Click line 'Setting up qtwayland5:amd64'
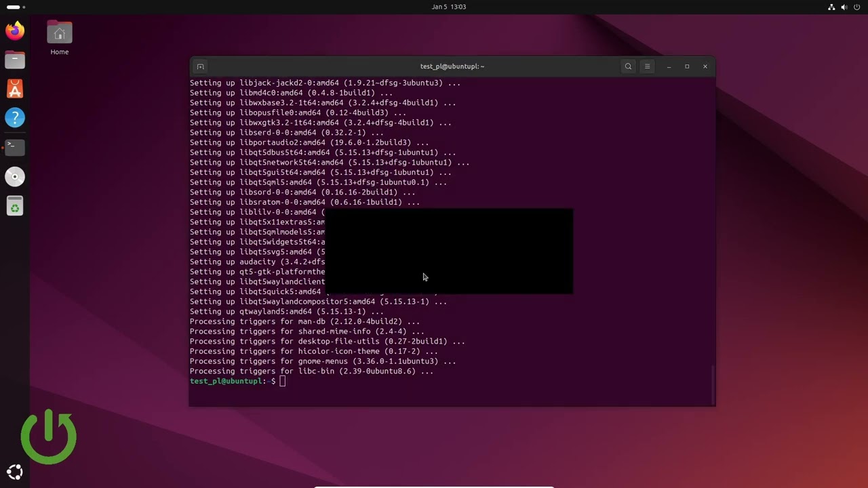The image size is (868, 488). click(287, 312)
